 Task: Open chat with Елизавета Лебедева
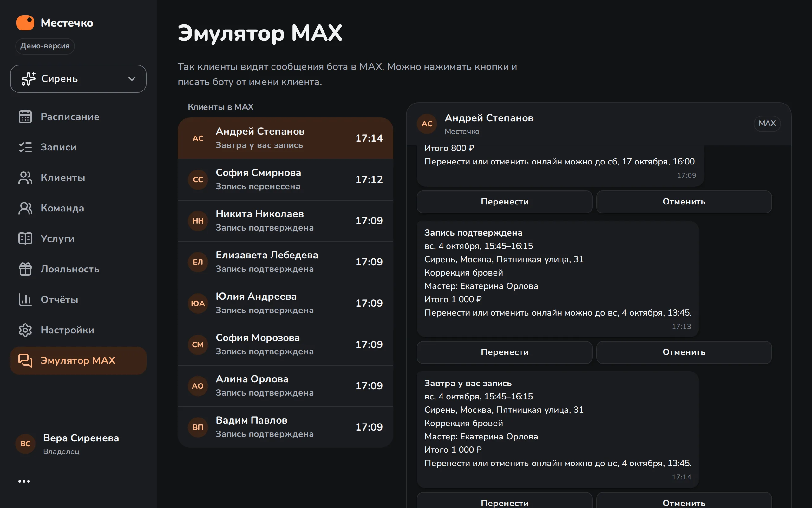285,262
